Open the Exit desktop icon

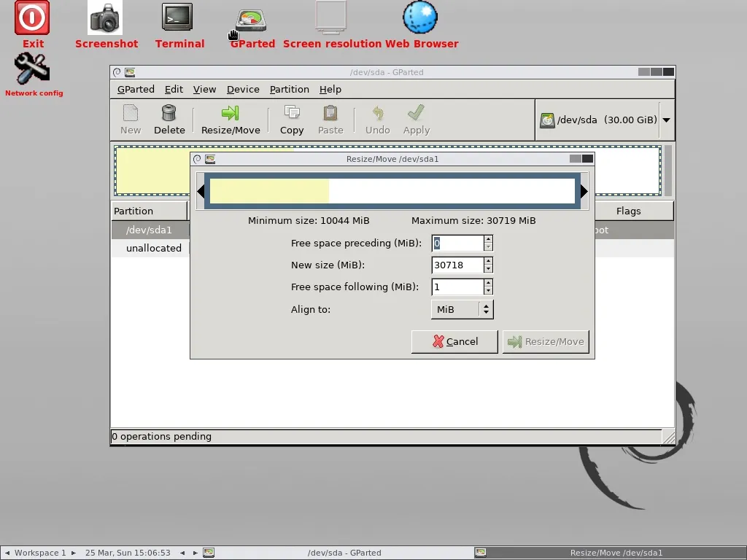click(x=32, y=19)
